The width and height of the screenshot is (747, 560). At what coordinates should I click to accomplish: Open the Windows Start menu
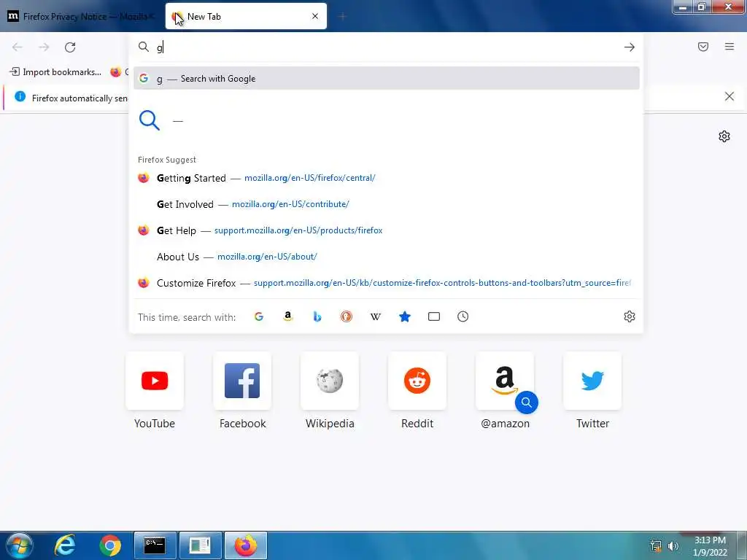coord(19,545)
